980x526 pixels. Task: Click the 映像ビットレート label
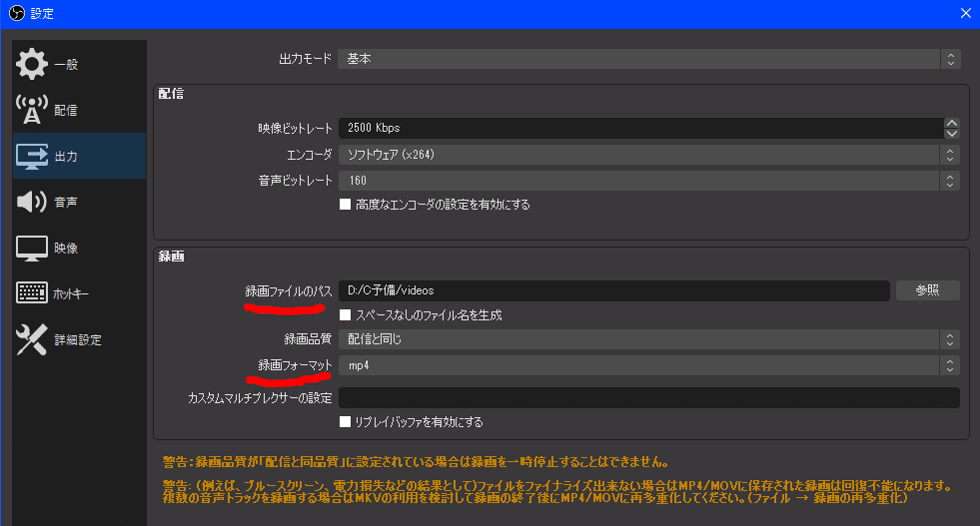pyautogui.click(x=295, y=129)
